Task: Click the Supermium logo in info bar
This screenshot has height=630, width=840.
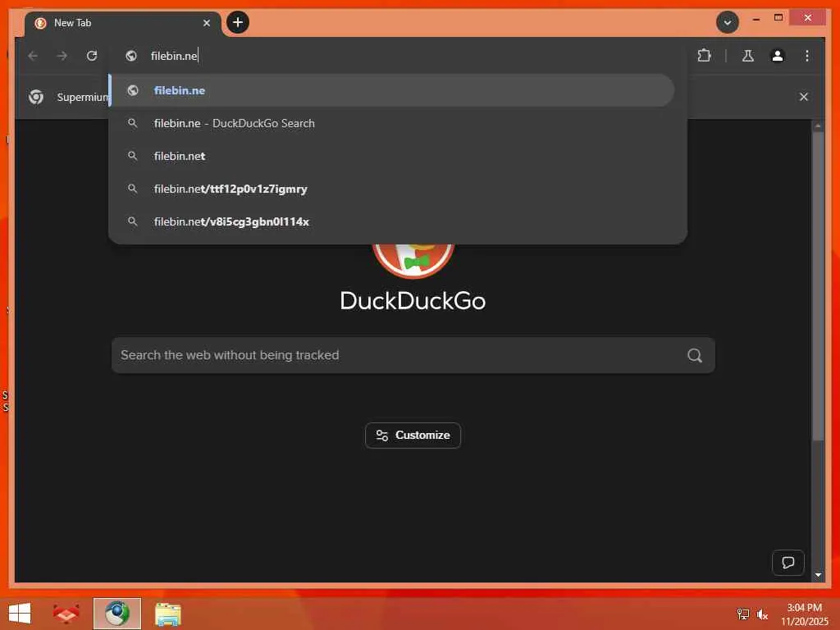Action: click(x=36, y=97)
